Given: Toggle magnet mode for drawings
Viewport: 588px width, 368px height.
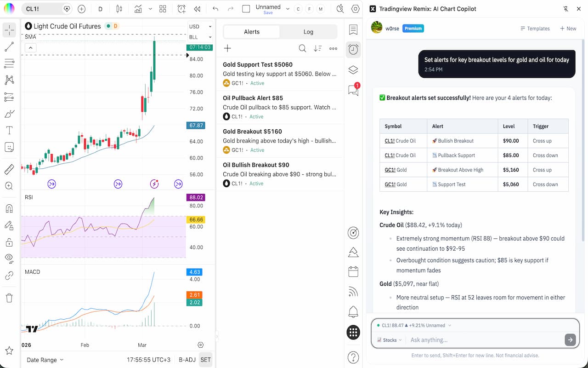Looking at the screenshot, I should 9,208.
